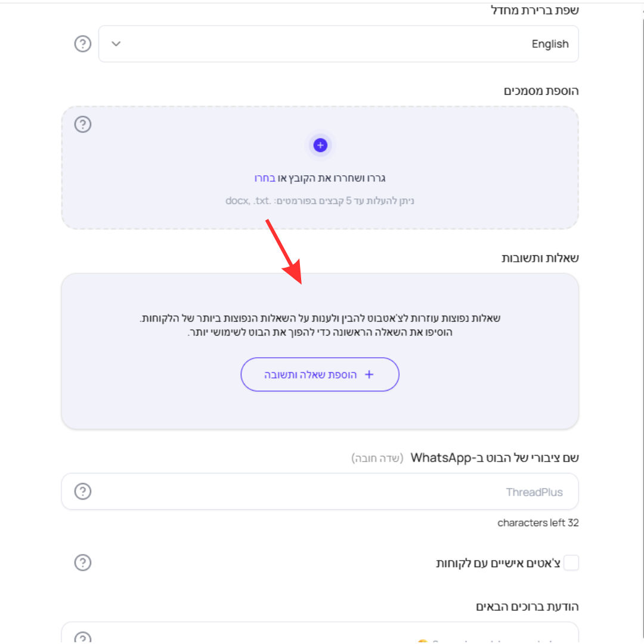Click the plus sign inside the add question button
This screenshot has width=644, height=644.
point(369,374)
